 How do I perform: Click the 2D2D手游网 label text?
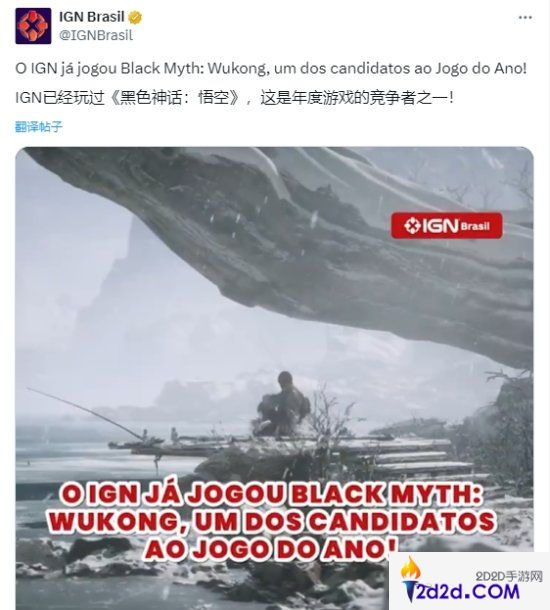click(x=509, y=576)
